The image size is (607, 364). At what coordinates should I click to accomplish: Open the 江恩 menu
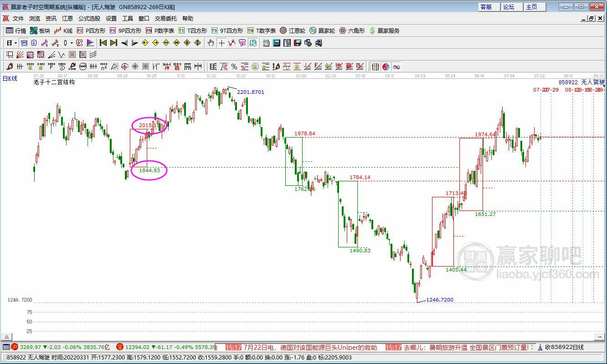click(x=67, y=19)
